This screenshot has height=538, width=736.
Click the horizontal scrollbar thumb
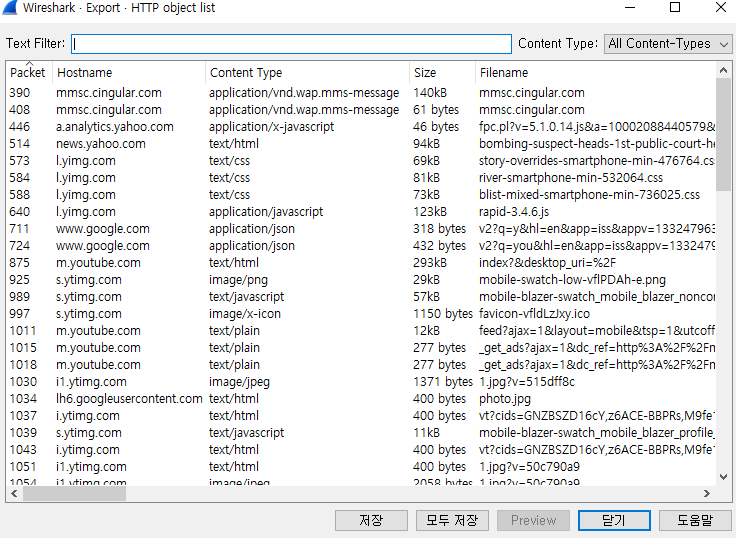(x=74, y=493)
